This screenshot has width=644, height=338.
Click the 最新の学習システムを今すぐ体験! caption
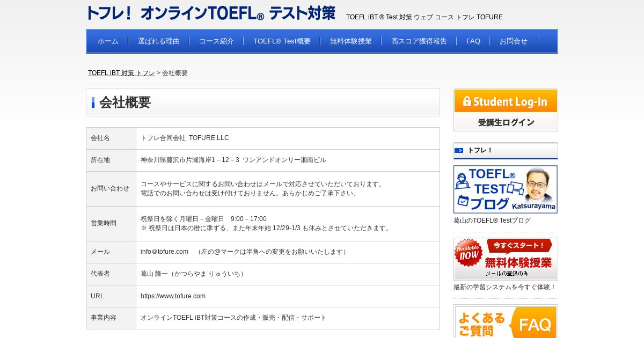coord(505,287)
